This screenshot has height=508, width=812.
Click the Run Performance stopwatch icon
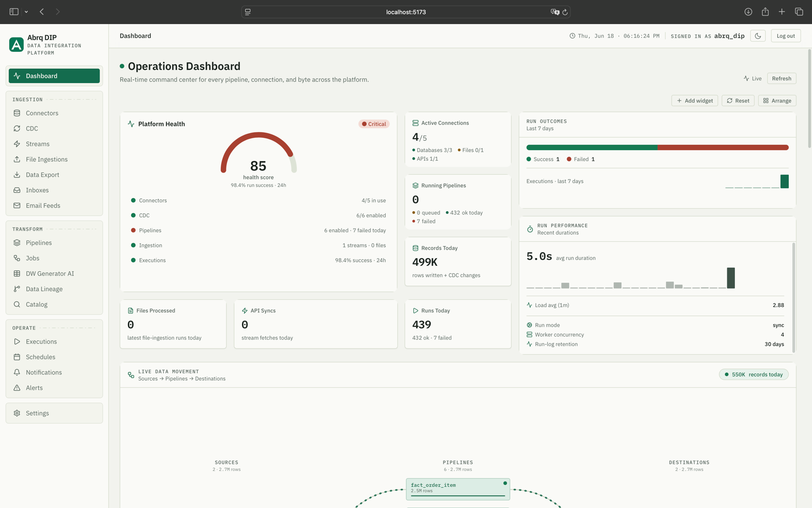click(x=530, y=229)
